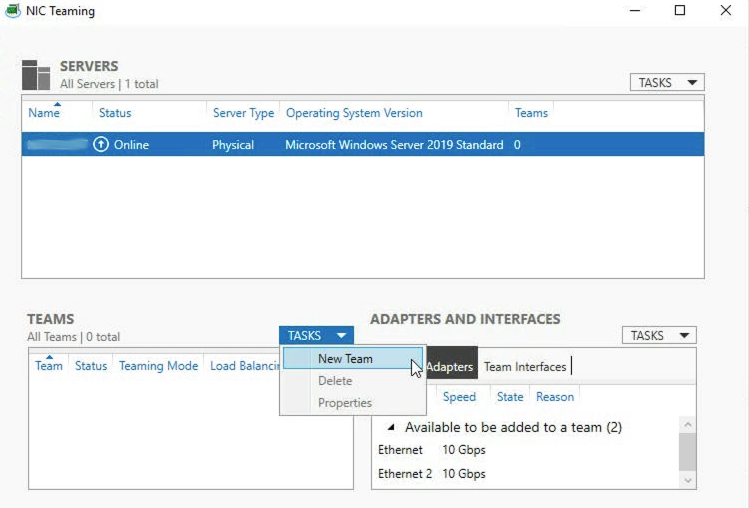Open the Teams TASKS dropdown
Image resolution: width=749 pixels, height=508 pixels.
(316, 336)
